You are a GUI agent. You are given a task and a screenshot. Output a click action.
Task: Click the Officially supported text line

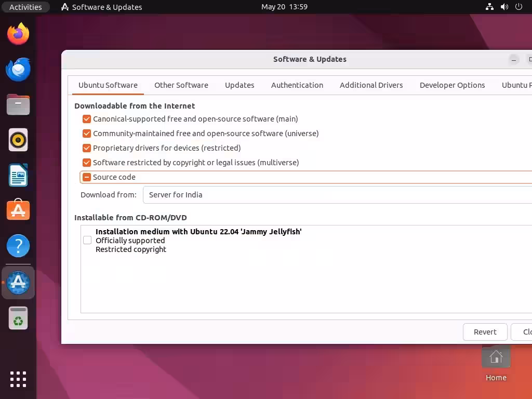point(130,241)
